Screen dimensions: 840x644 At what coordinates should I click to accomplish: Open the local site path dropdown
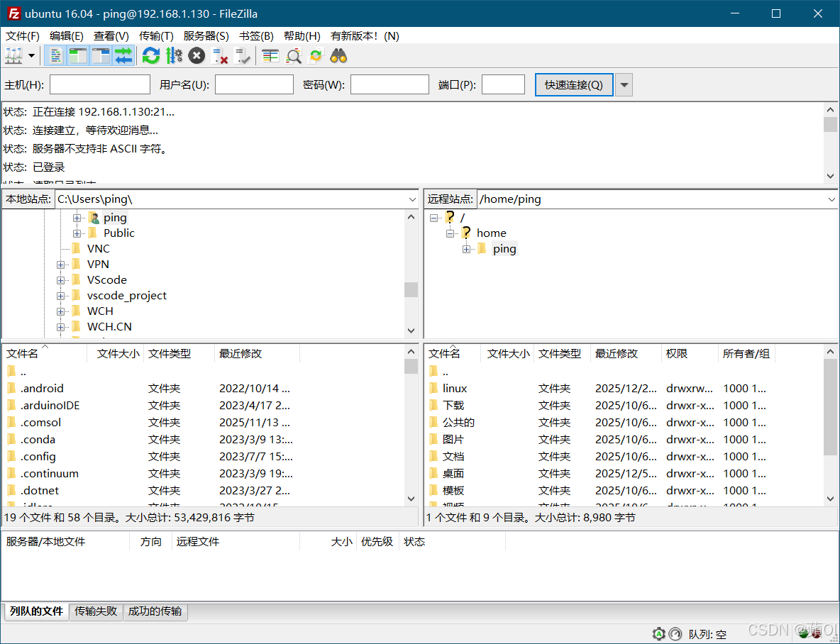pos(412,199)
